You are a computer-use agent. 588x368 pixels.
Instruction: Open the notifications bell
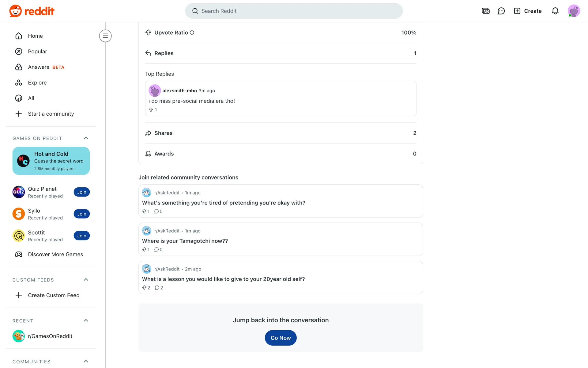tap(555, 11)
